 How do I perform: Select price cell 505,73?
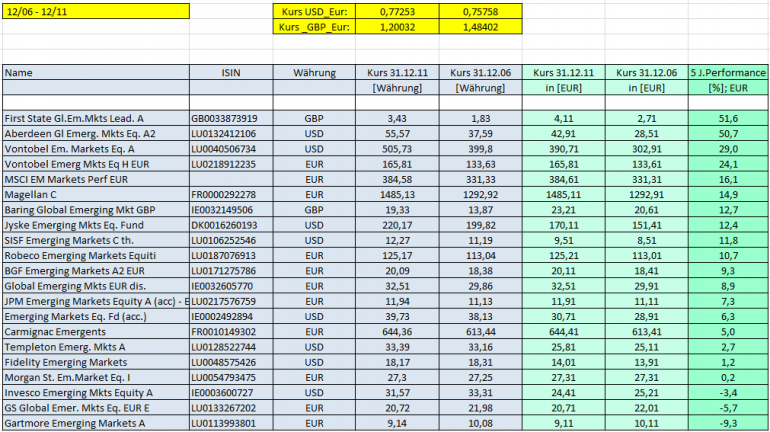point(397,149)
